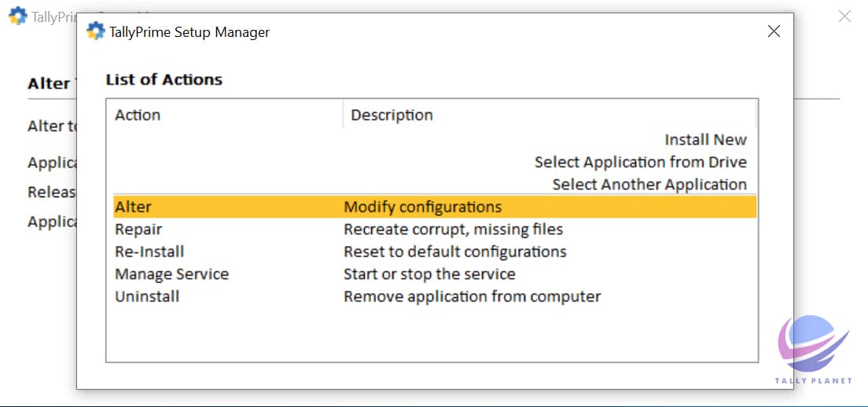This screenshot has width=868, height=407.
Task: Close the background setup window
Action: coord(844,16)
